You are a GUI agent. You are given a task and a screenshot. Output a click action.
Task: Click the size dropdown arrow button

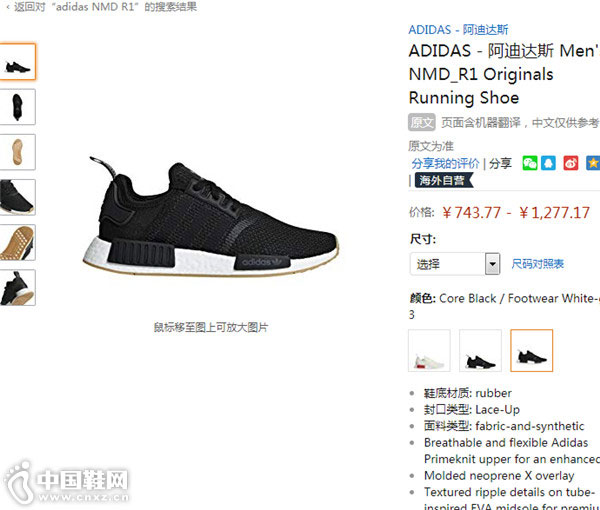492,264
